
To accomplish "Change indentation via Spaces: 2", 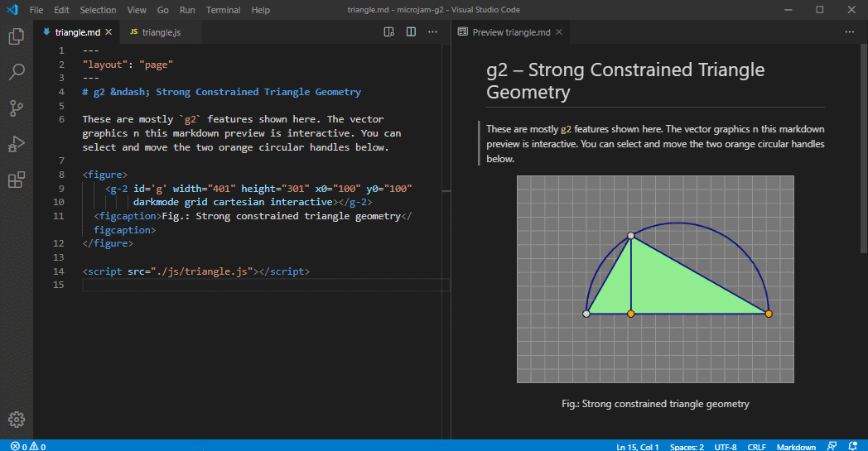I will [687, 447].
